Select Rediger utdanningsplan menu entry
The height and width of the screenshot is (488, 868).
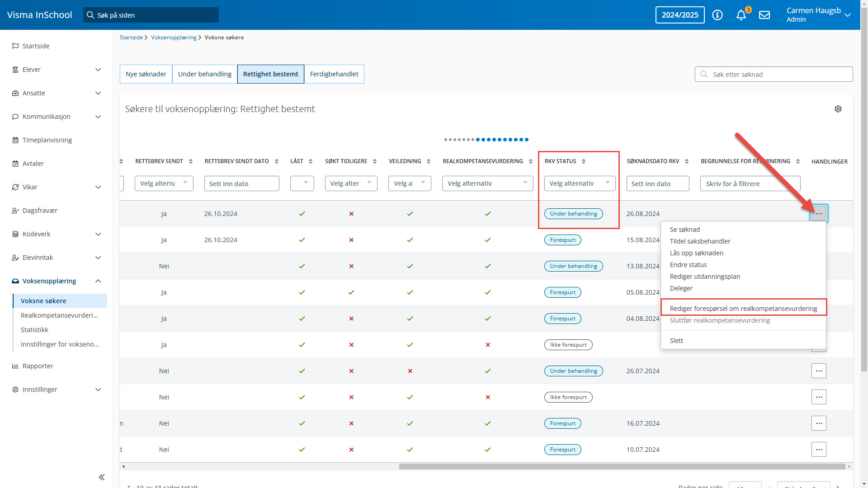[x=705, y=277]
